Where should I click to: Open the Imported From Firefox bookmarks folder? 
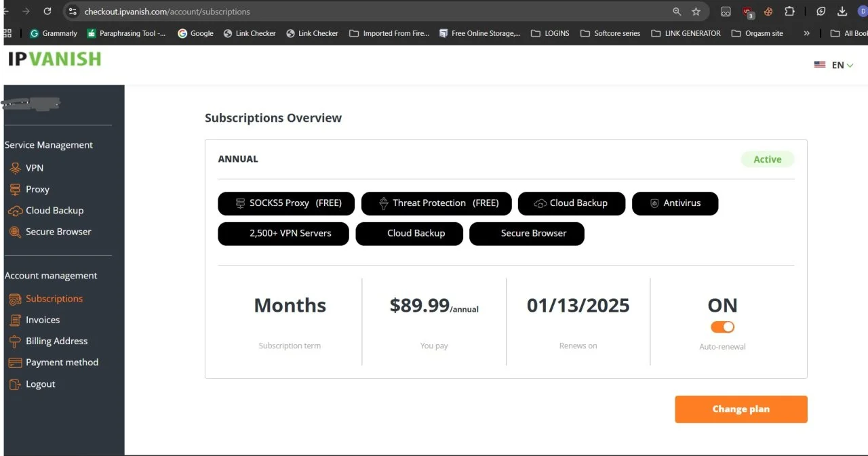coord(389,33)
